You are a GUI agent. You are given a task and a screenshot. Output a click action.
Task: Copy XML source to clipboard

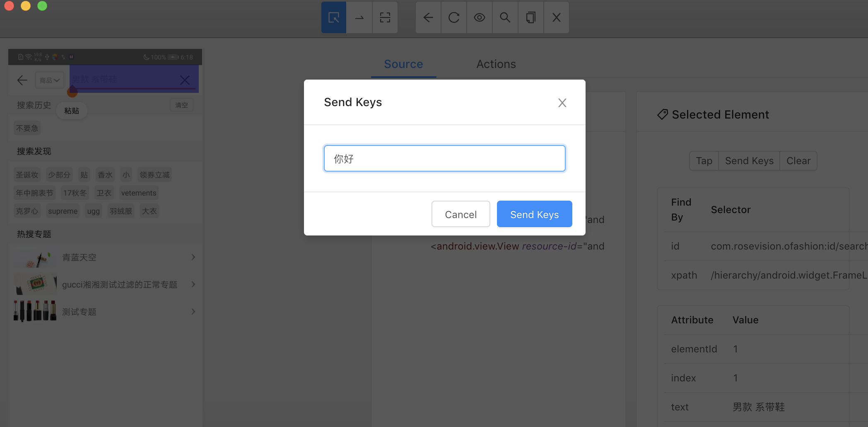531,17
